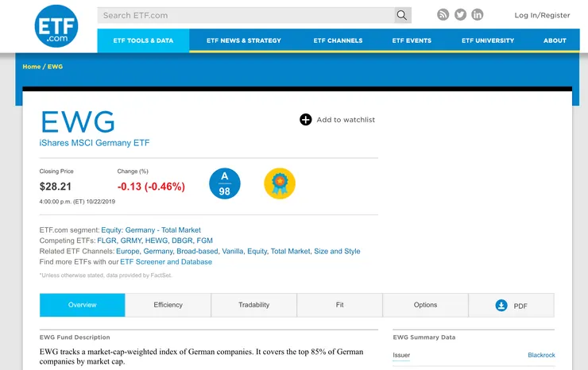The height and width of the screenshot is (370, 588).
Task: Switch to the Efficiency tab
Action: (168, 305)
